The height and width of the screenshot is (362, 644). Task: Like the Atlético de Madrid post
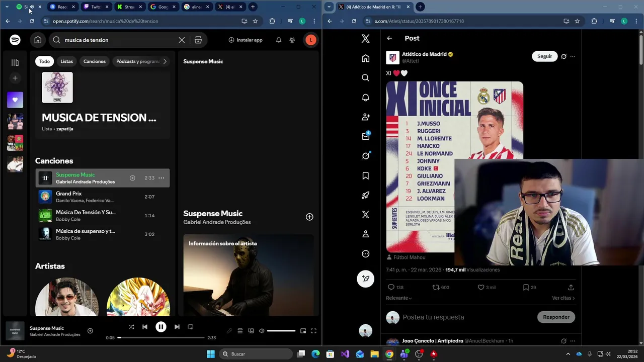[480, 287]
